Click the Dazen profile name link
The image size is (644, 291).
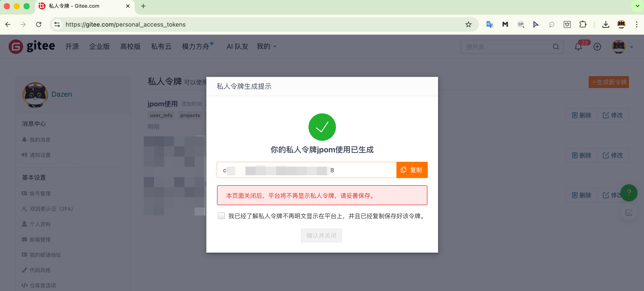pyautogui.click(x=62, y=94)
